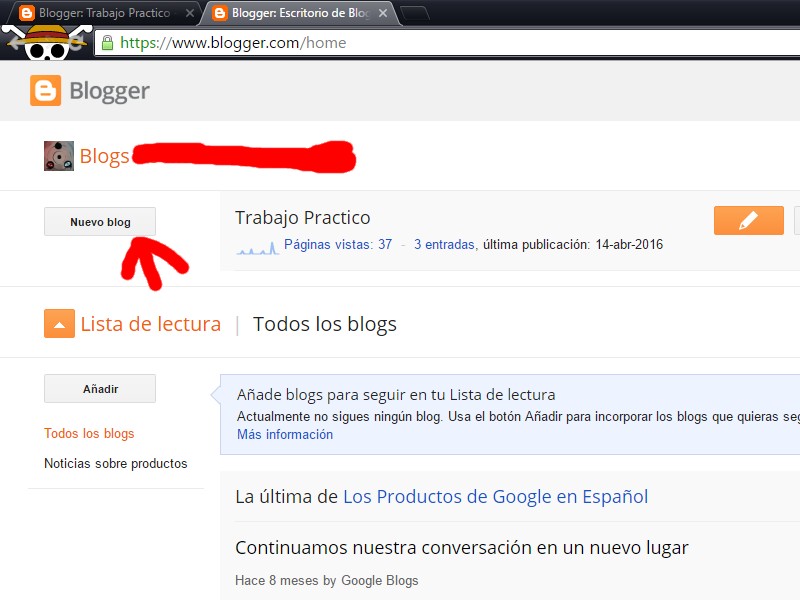This screenshot has width=800, height=600.
Task: Open Los Productos de Google en Español link
Action: coord(495,496)
